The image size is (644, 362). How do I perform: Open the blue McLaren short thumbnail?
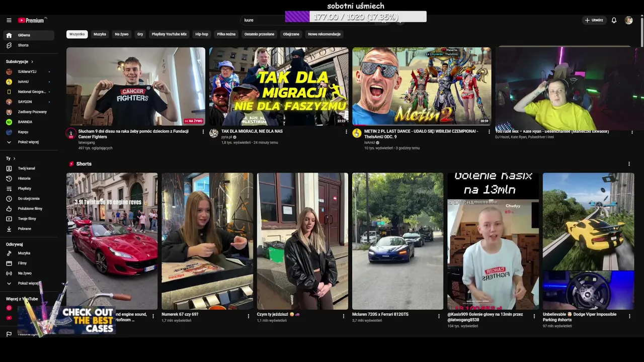click(x=397, y=241)
